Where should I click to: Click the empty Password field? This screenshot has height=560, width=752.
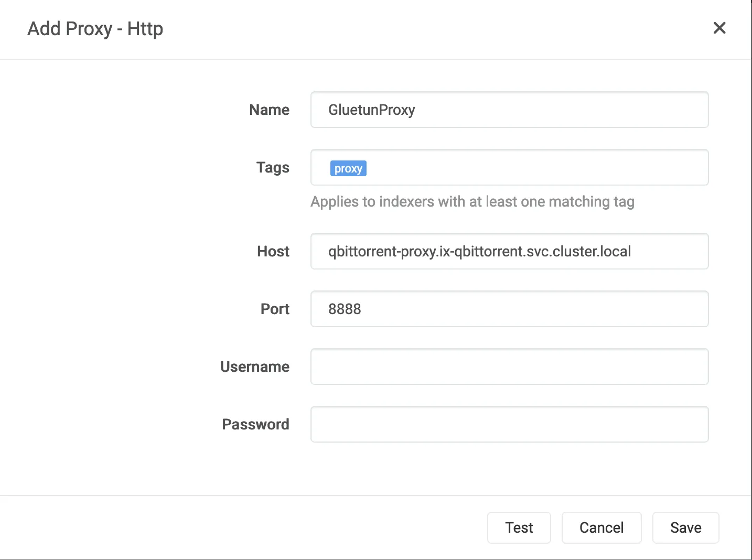tap(509, 424)
